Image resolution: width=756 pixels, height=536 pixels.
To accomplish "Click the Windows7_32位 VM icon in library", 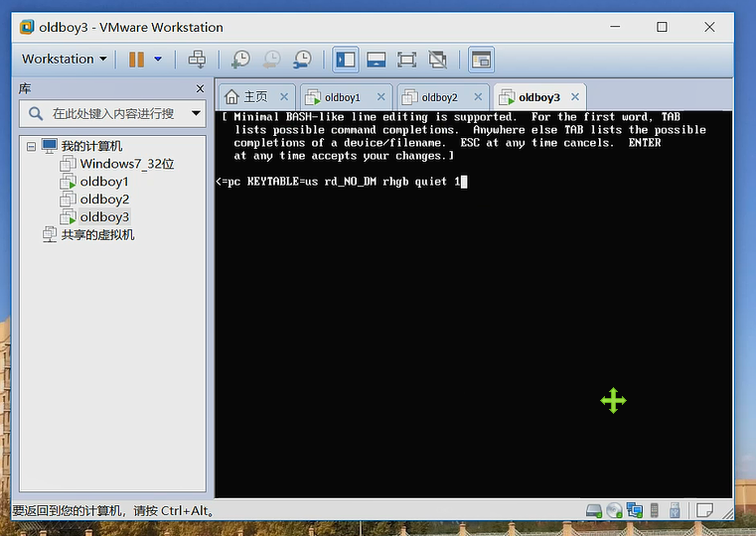I will [x=68, y=164].
